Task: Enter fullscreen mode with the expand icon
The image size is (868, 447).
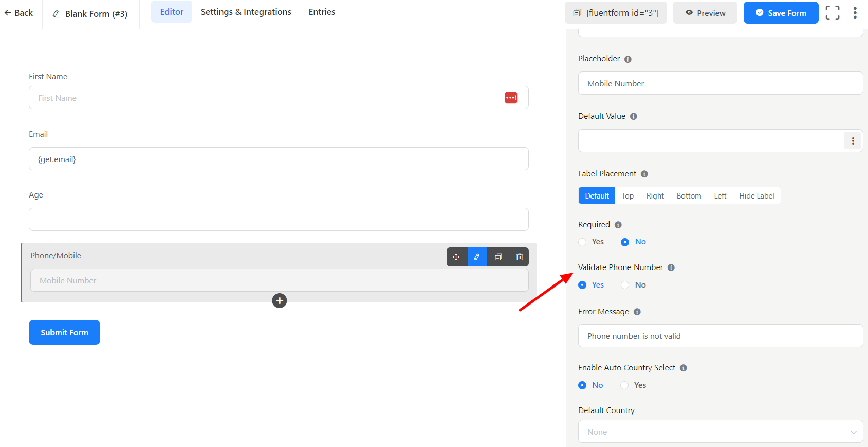Action: click(x=832, y=13)
